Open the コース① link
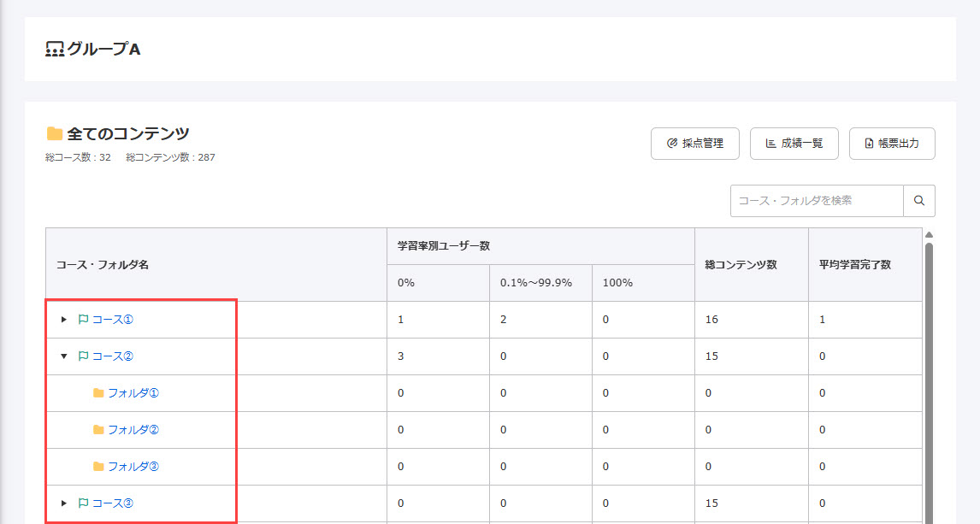The width and height of the screenshot is (980, 524). click(113, 320)
